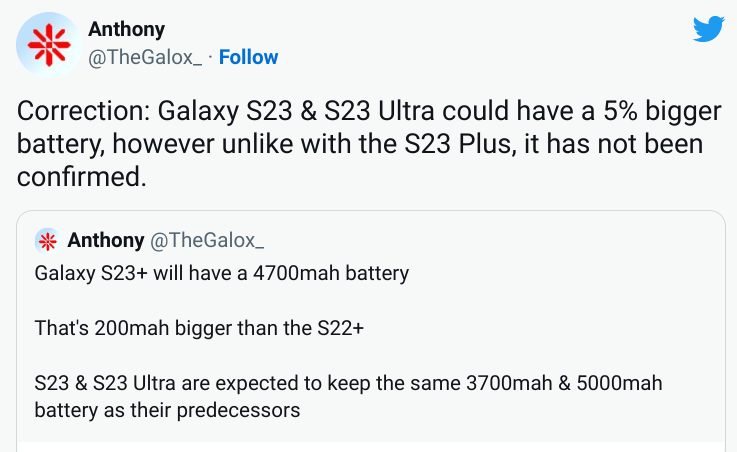Open quoted line 'battery as their predecessors'
The image size is (737, 452).
point(167,410)
